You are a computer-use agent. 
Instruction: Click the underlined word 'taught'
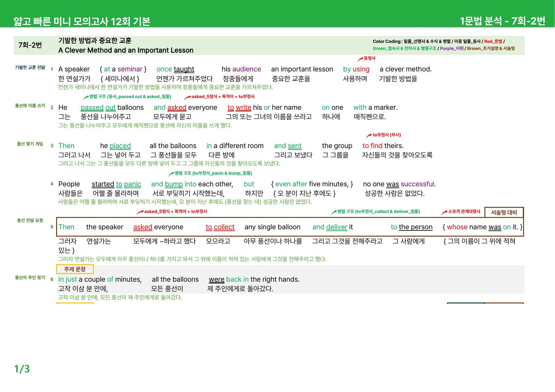point(184,69)
